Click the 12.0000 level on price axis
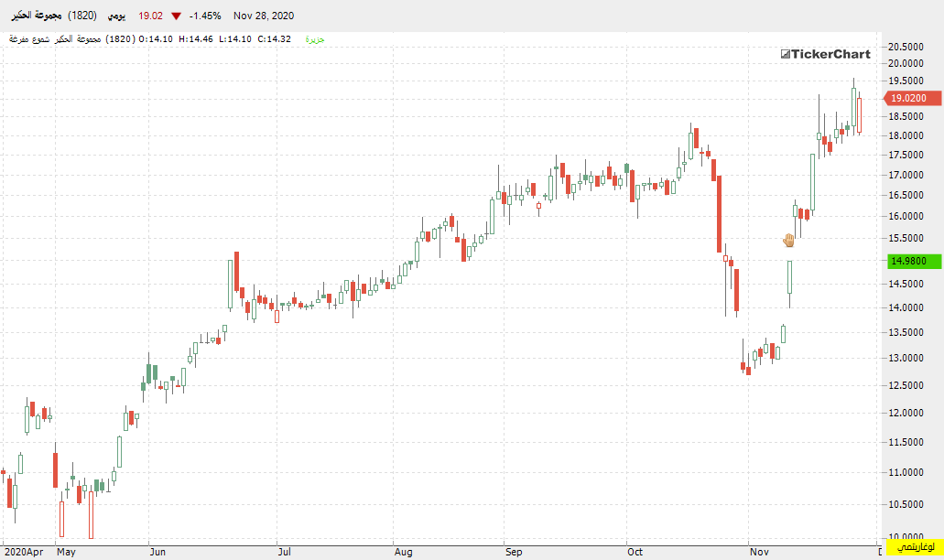Screen dimensions: 944x560 (x=906, y=413)
